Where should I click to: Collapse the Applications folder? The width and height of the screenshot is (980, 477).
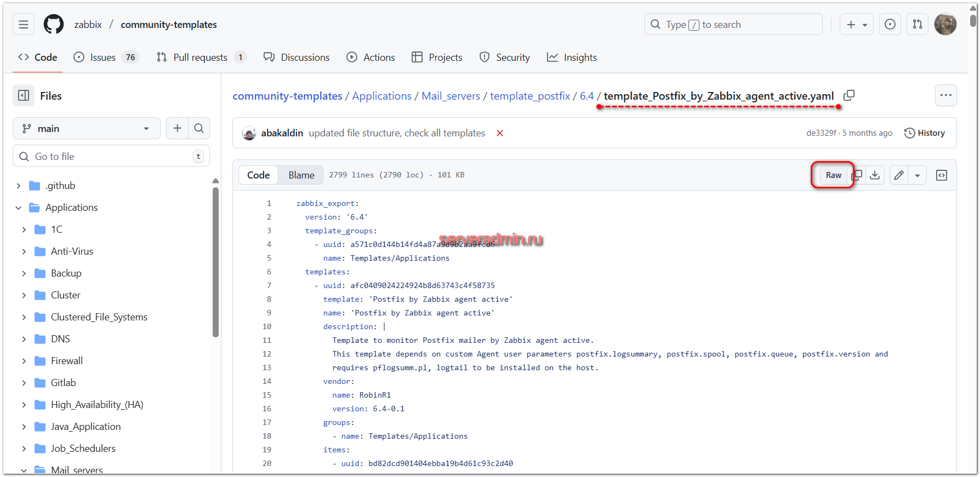pos(18,208)
